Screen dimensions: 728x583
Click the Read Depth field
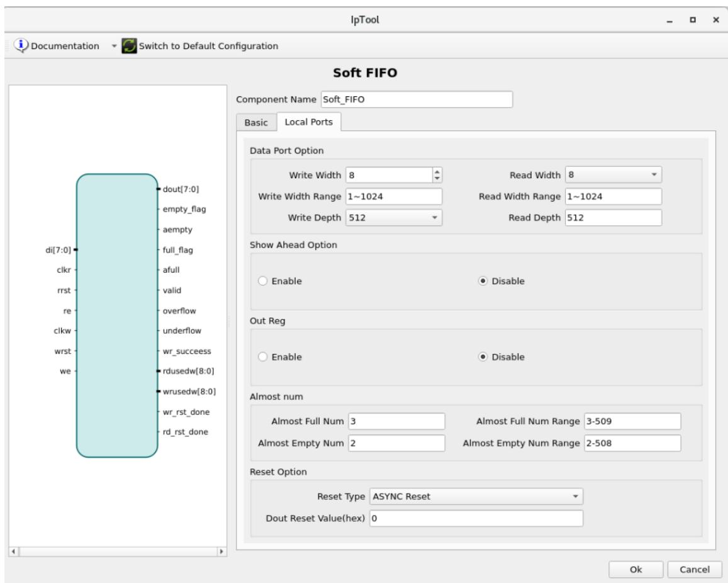tap(613, 218)
